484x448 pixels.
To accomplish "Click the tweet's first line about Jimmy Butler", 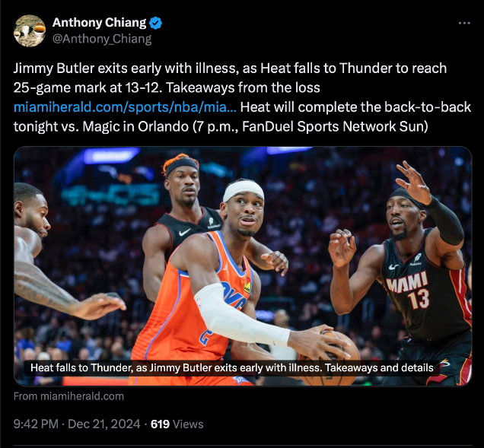I will tap(230, 68).
